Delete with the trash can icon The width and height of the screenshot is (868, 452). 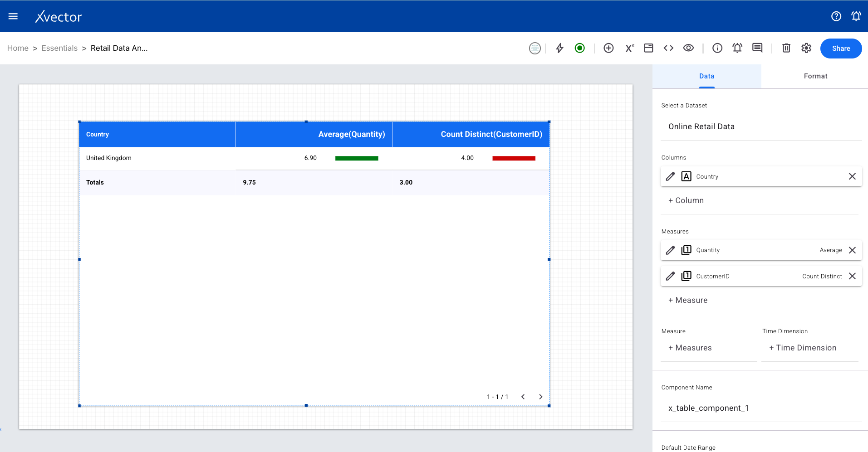tap(786, 48)
